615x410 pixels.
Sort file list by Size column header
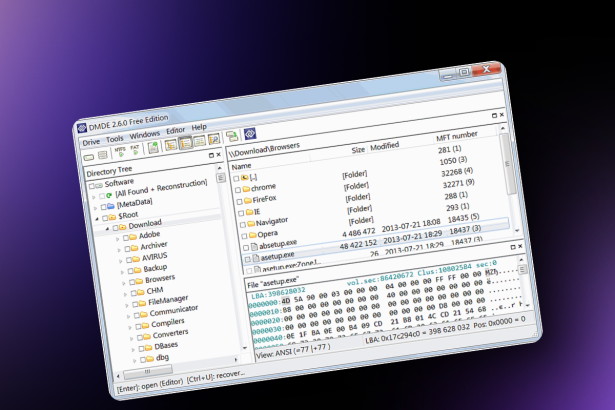coord(357,150)
